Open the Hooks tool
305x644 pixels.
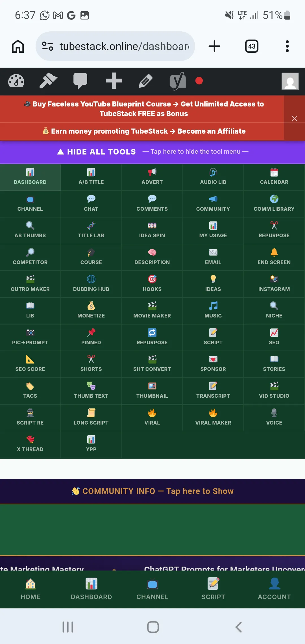tap(152, 284)
